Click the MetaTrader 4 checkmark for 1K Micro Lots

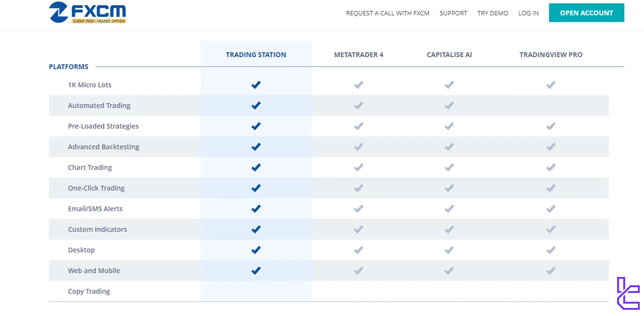pos(359,85)
